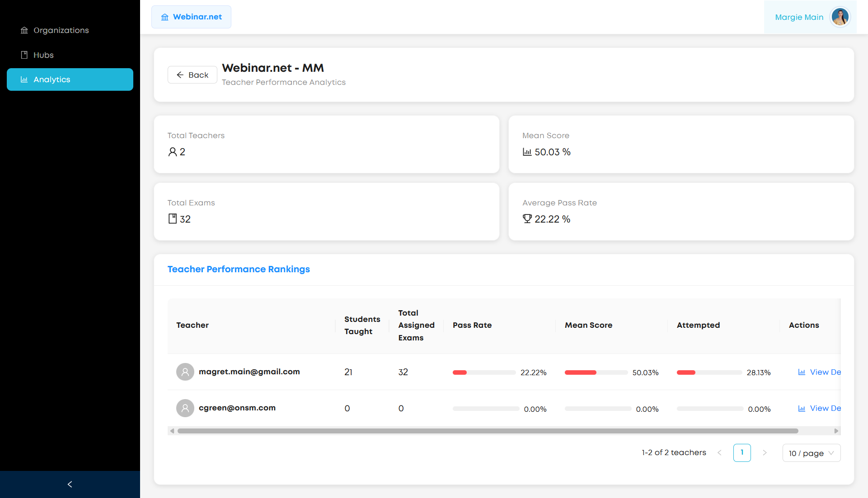Open Organizations menu item

coord(61,30)
